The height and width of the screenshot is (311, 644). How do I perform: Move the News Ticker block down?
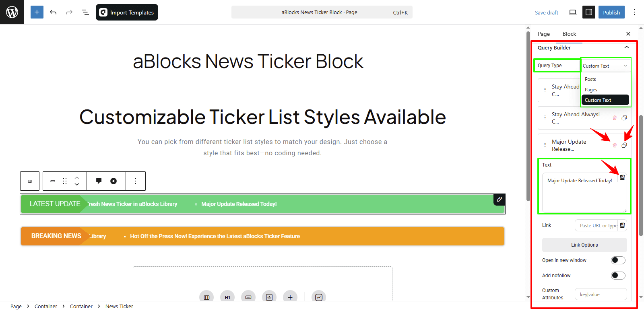(x=77, y=185)
